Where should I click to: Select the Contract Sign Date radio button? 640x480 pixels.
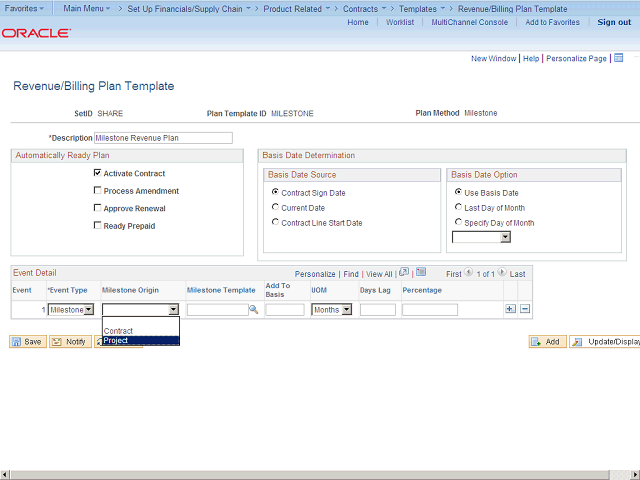(x=275, y=192)
